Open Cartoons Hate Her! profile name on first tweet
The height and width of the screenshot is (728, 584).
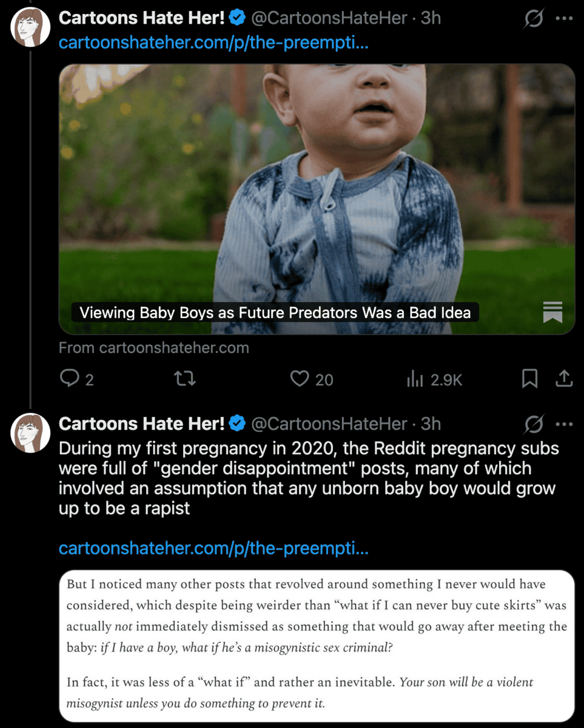point(143,18)
